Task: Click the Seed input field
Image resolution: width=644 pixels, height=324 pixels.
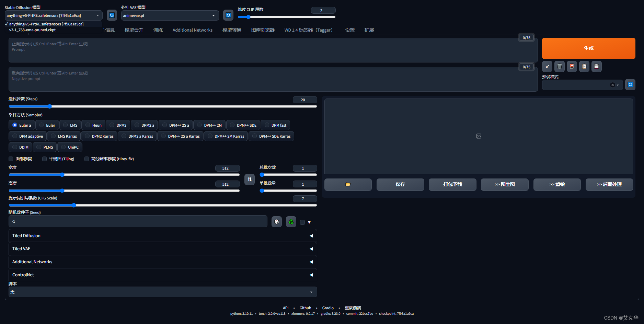Action: tap(138, 221)
